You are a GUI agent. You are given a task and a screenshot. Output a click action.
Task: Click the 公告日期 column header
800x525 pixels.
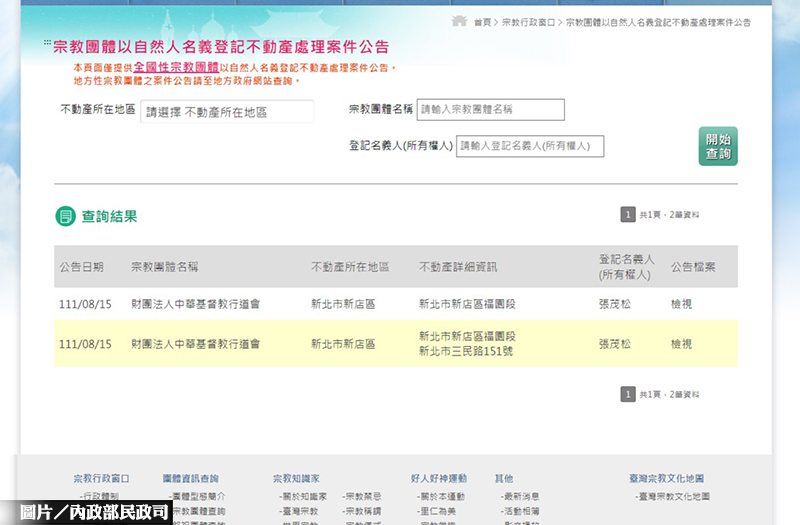pos(81,267)
